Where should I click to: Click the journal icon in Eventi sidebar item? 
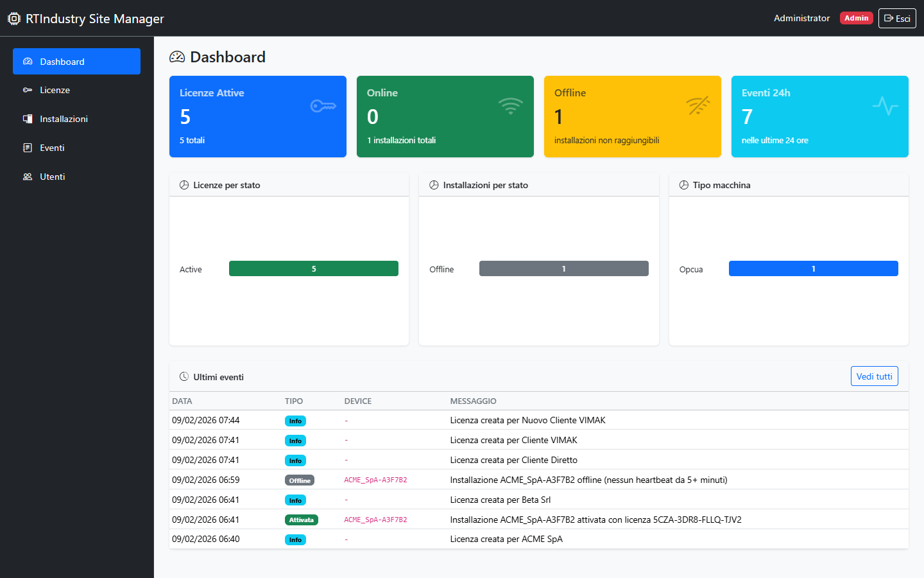(x=28, y=148)
